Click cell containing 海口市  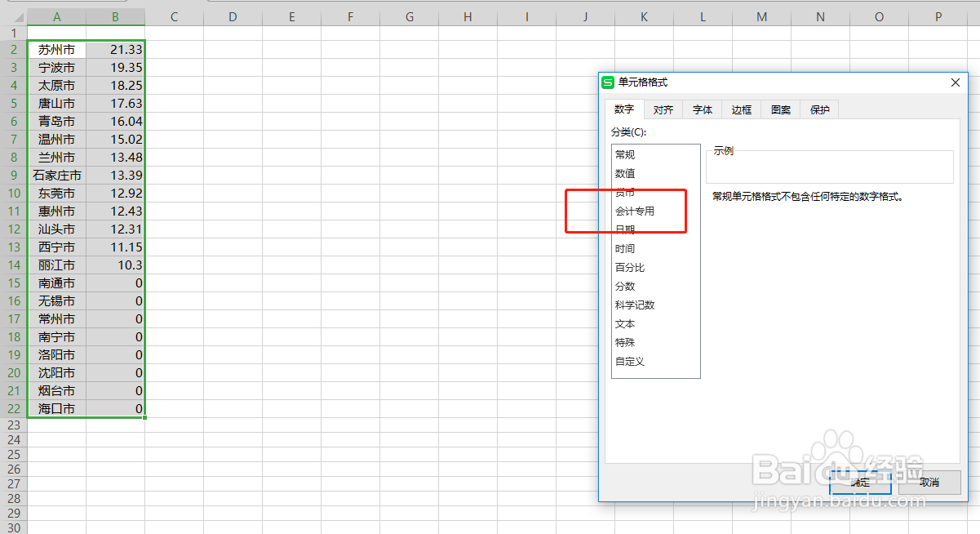[x=56, y=408]
